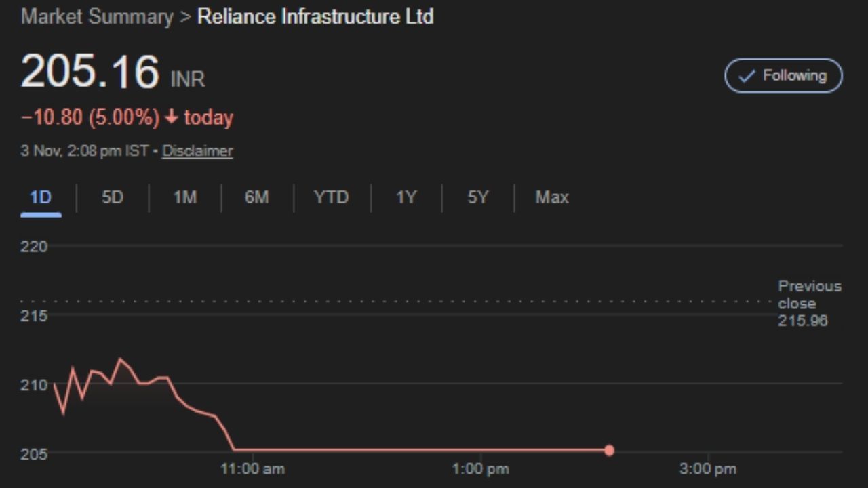Screen dimensions: 868x488
Task: Switch to the 1M chart tab
Action: [x=185, y=197]
